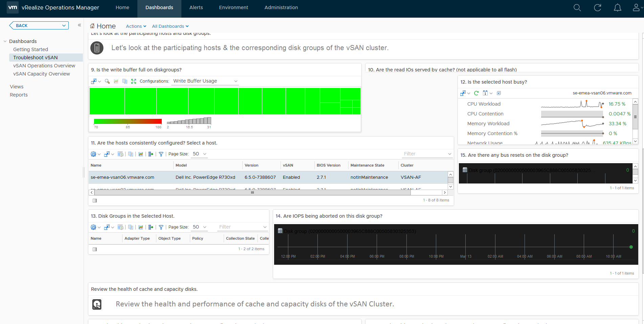This screenshot has width=644, height=324.
Task: Select Getting Started dashboard
Action: pos(30,49)
